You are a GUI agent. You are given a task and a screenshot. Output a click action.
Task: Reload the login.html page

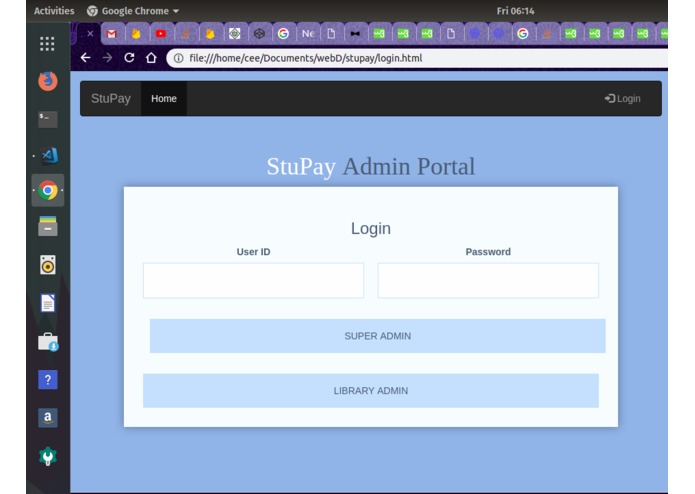pyautogui.click(x=129, y=58)
